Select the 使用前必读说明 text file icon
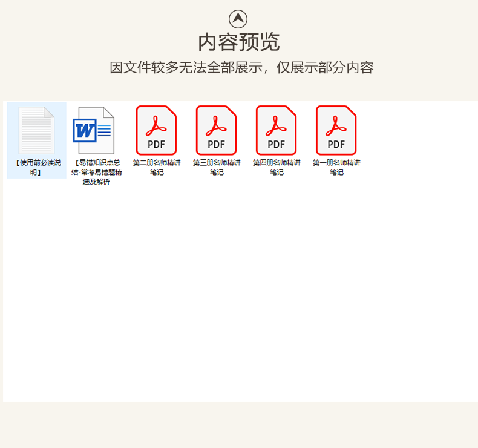Viewport: 478px width, 448px height. click(x=36, y=131)
